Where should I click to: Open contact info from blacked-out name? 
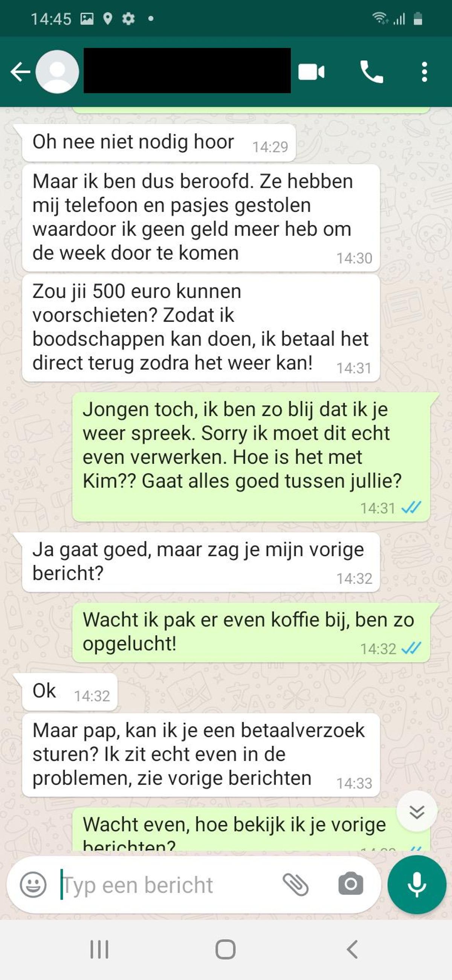pyautogui.click(x=187, y=70)
